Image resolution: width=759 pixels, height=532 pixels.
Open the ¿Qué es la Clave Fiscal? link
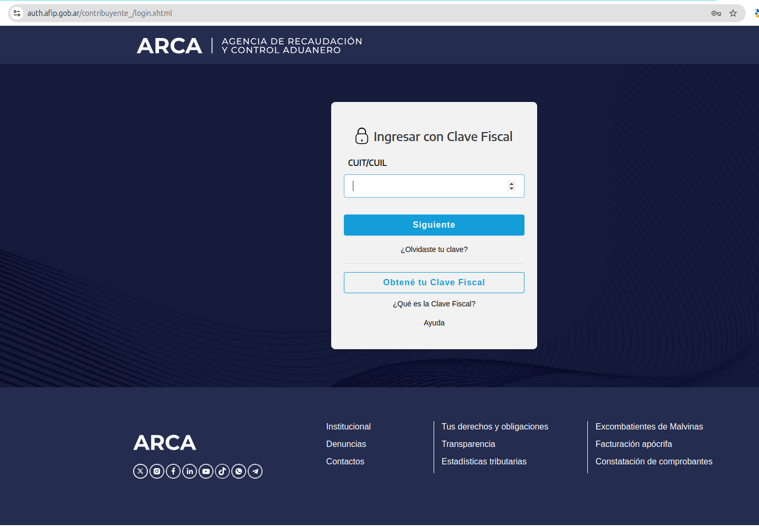coord(434,304)
